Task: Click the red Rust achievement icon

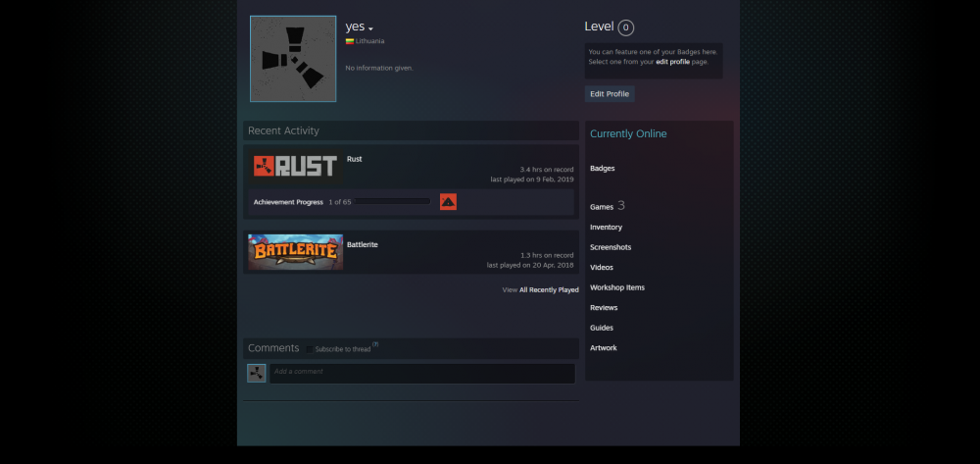Action: (x=448, y=202)
